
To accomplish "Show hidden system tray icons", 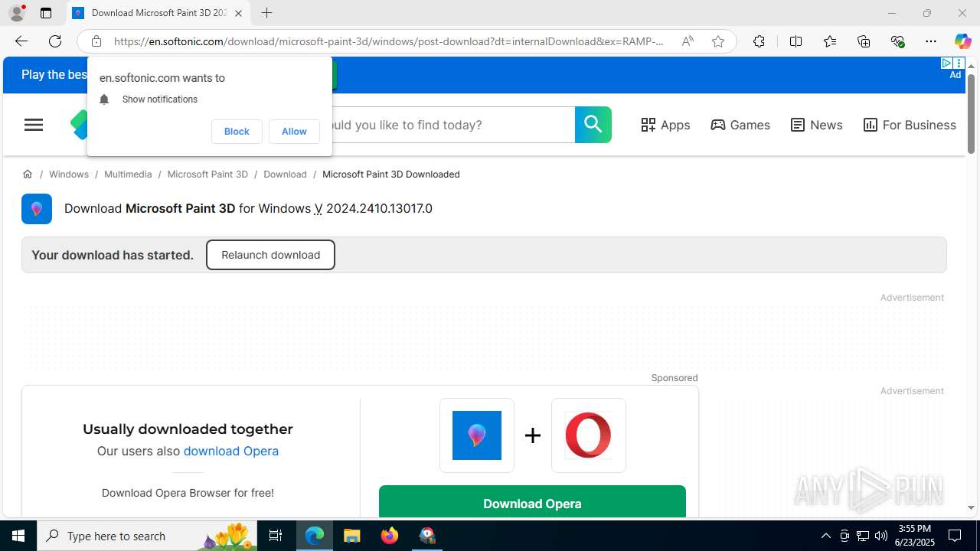I will pyautogui.click(x=825, y=536).
